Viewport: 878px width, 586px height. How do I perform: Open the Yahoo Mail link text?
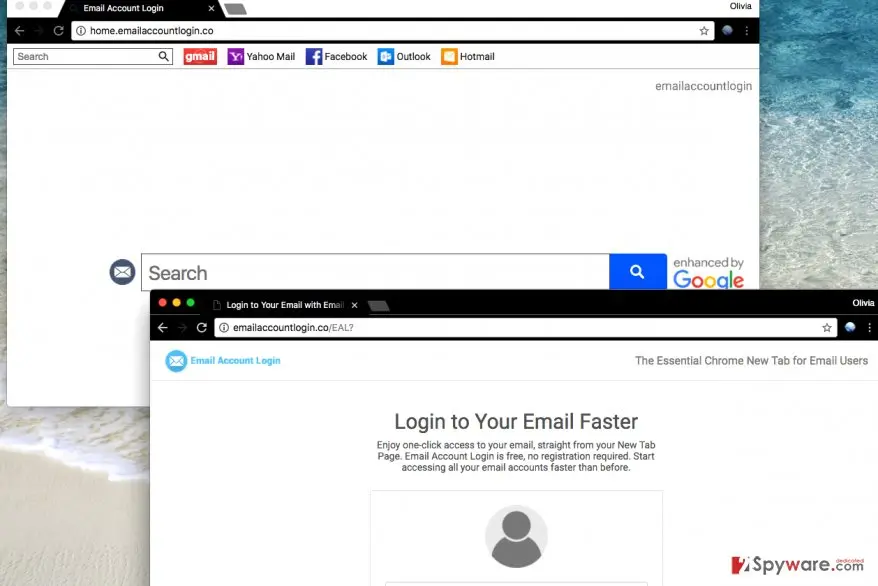pyautogui.click(x=270, y=57)
